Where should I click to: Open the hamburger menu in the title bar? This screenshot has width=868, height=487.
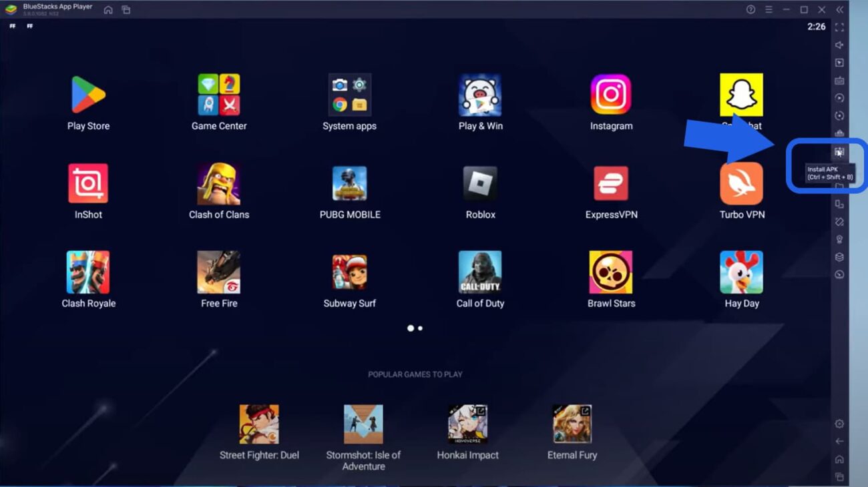(x=769, y=9)
